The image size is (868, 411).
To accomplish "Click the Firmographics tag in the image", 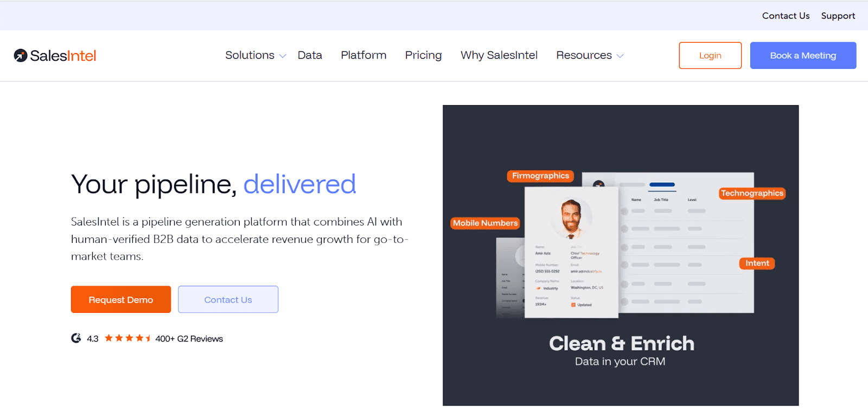I will point(540,176).
